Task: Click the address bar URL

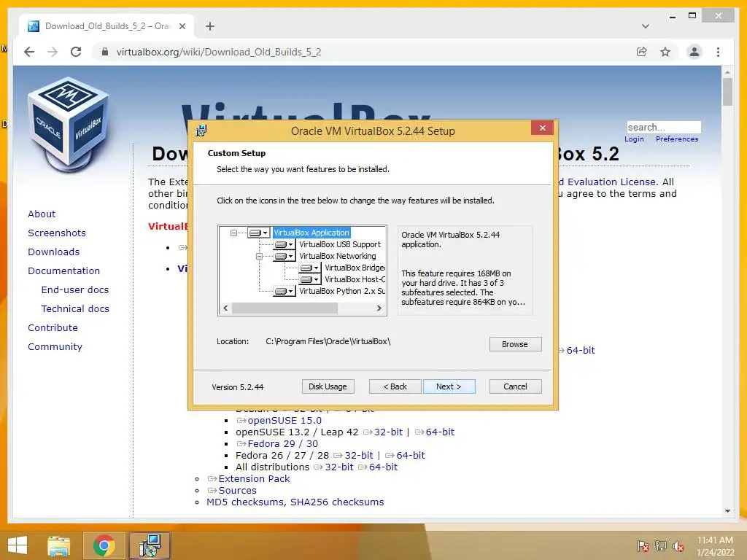Action: (x=219, y=52)
